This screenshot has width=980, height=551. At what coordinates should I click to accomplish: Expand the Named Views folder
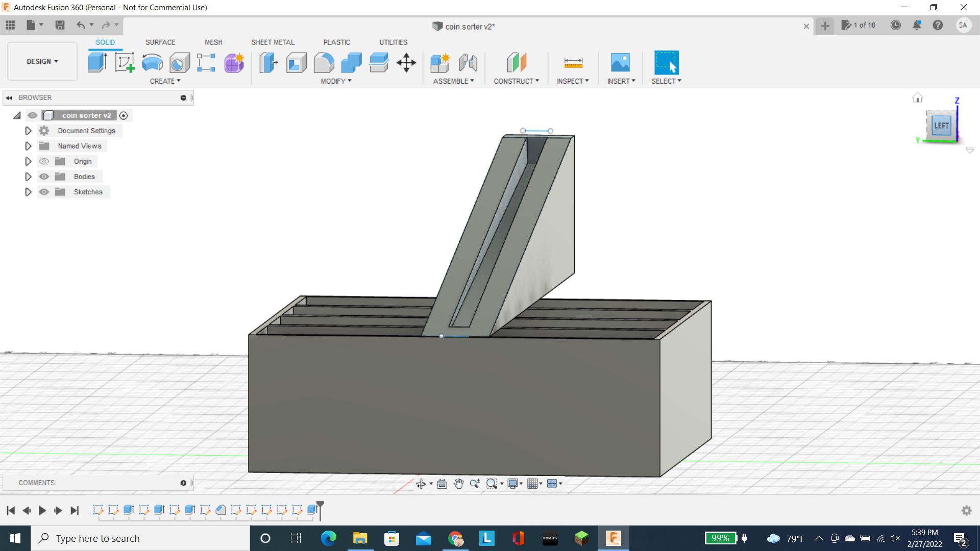pos(28,146)
